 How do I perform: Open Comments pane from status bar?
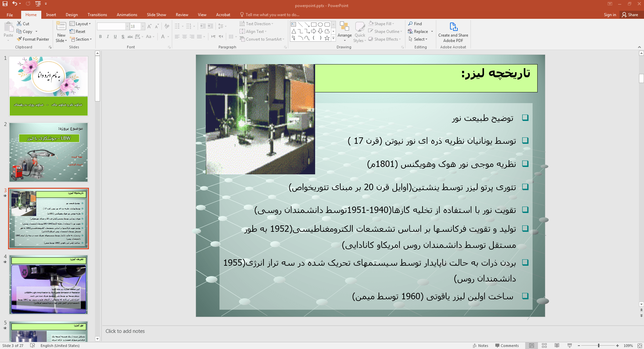pos(507,346)
